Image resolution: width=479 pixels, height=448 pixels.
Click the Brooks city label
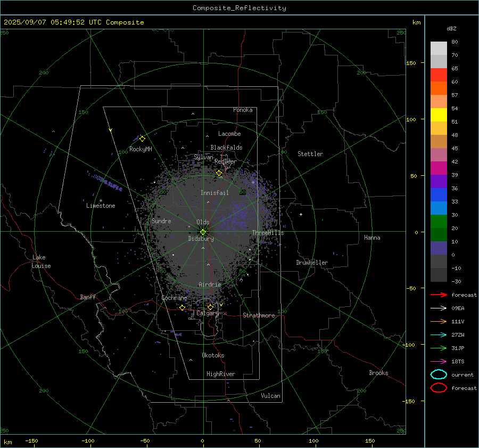[378, 373]
